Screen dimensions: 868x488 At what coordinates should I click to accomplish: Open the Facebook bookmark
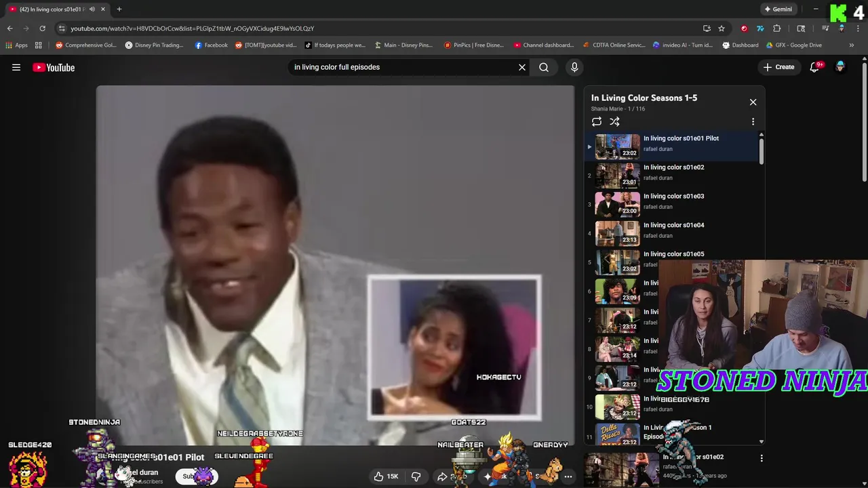211,45
